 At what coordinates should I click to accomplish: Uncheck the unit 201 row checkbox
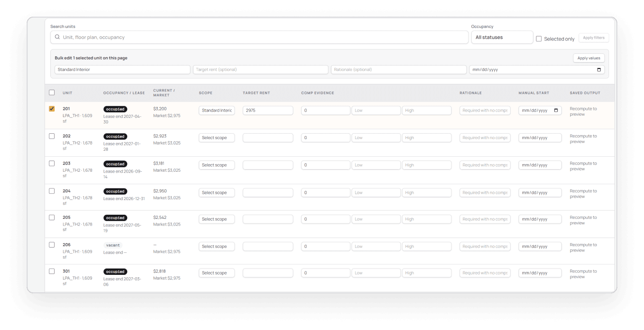point(52,109)
